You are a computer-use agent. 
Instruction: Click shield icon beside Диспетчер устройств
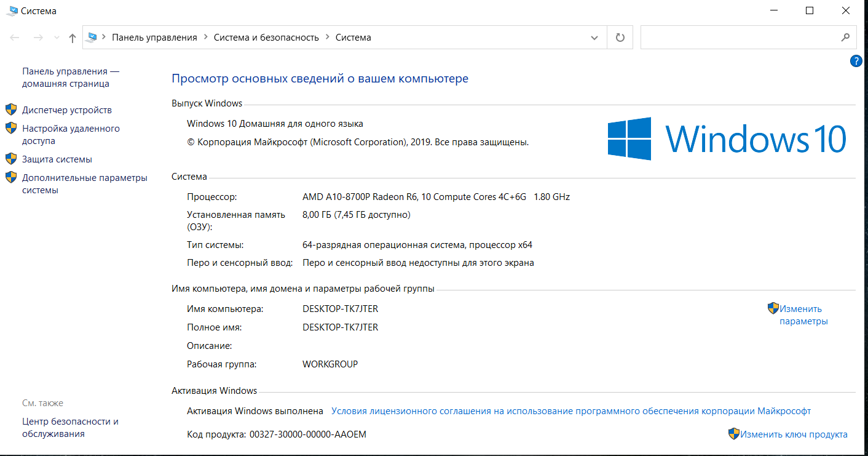(x=11, y=110)
